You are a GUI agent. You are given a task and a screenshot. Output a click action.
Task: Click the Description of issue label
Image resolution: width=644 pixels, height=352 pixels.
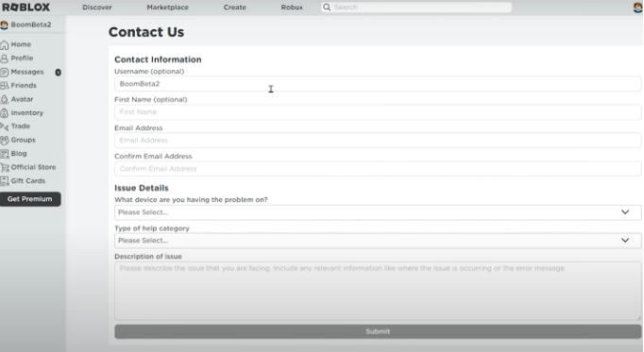[148, 257]
